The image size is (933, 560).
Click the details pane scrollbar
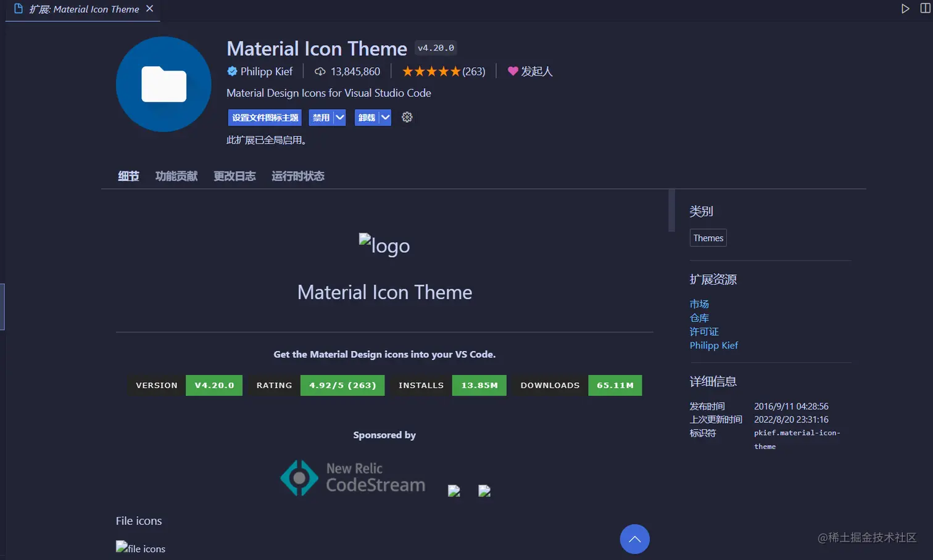coord(672,210)
